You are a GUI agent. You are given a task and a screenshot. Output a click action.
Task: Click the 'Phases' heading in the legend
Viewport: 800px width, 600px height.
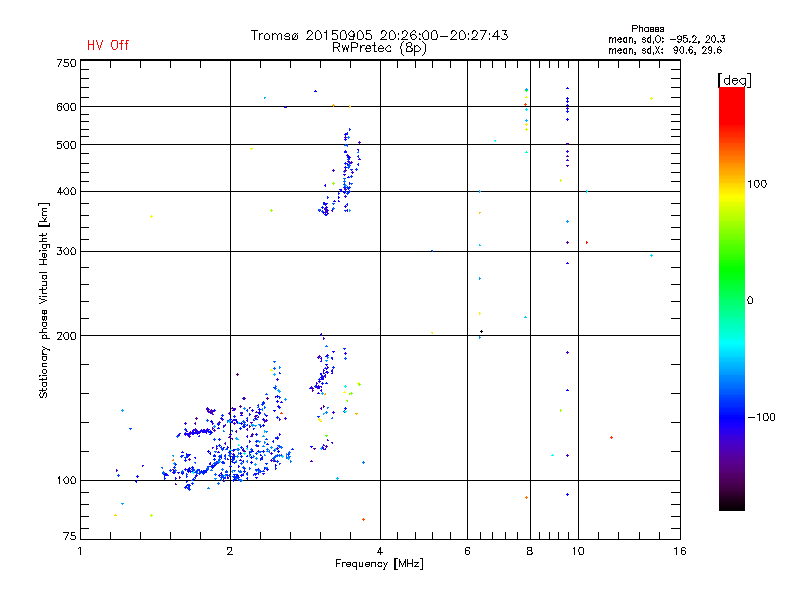(647, 29)
